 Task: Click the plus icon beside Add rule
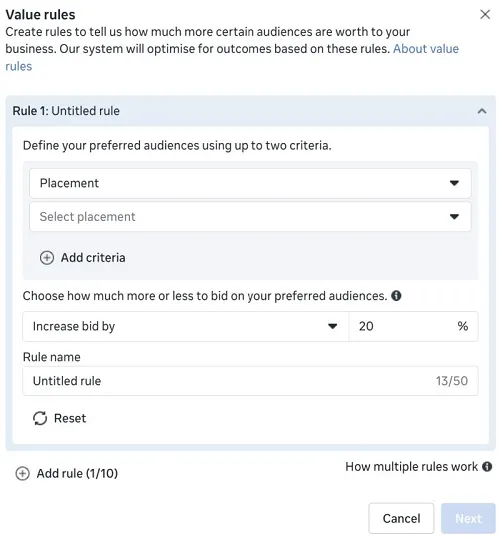(x=23, y=473)
